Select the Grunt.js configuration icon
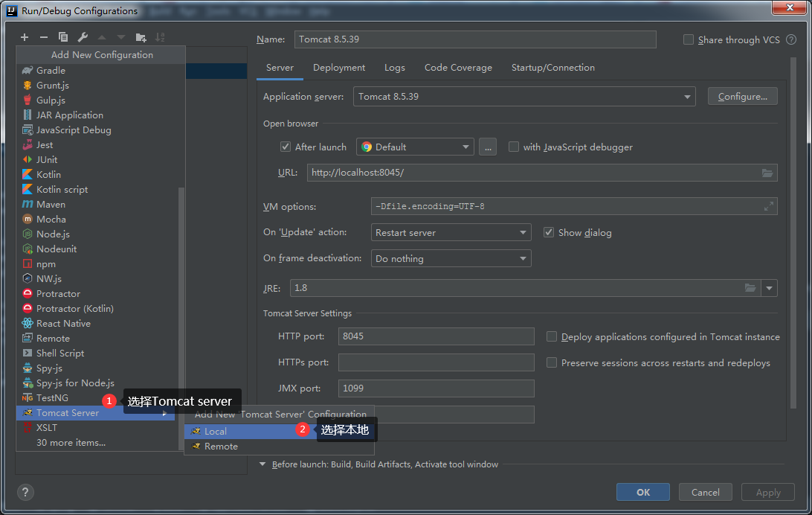 click(x=28, y=86)
